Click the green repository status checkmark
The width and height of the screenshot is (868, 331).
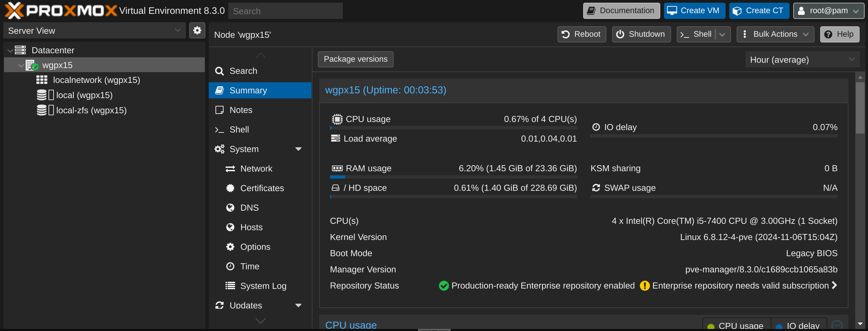point(443,286)
